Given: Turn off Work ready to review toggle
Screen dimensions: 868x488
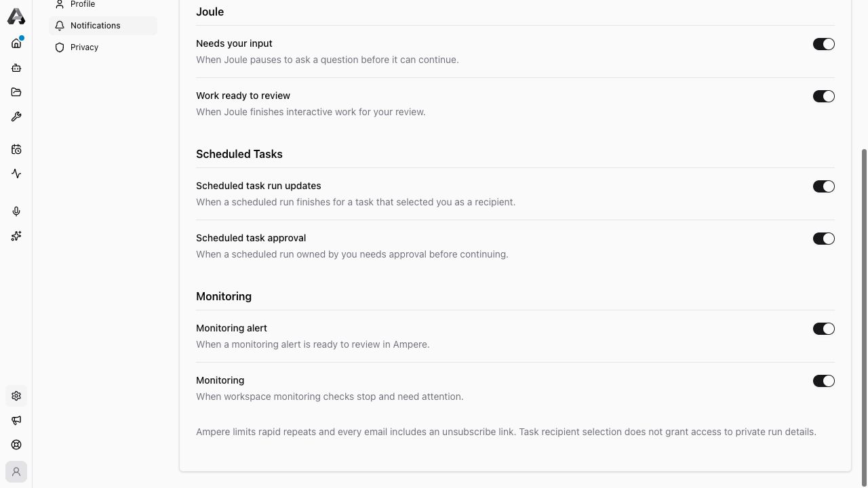Looking at the screenshot, I should tap(824, 96).
